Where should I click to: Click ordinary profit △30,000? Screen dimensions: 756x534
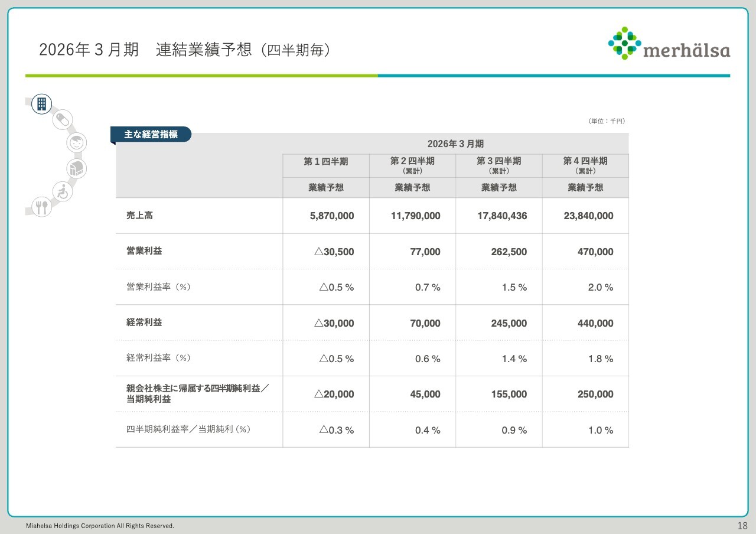point(334,323)
